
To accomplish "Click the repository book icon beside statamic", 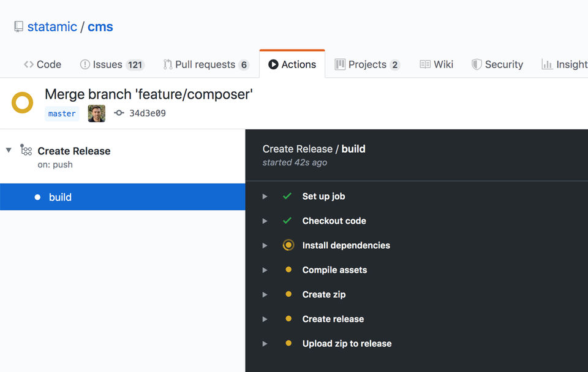I will (x=19, y=27).
